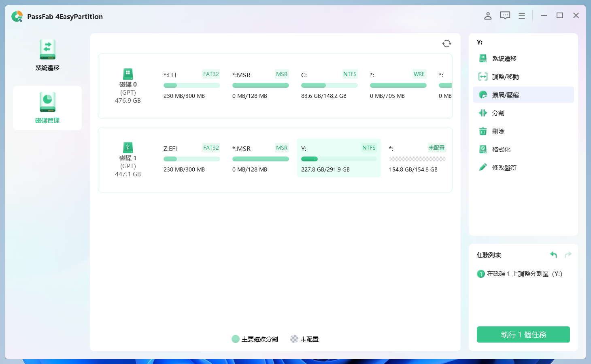Click the 分割 split partition option
591x364 pixels.
pyautogui.click(x=498, y=113)
